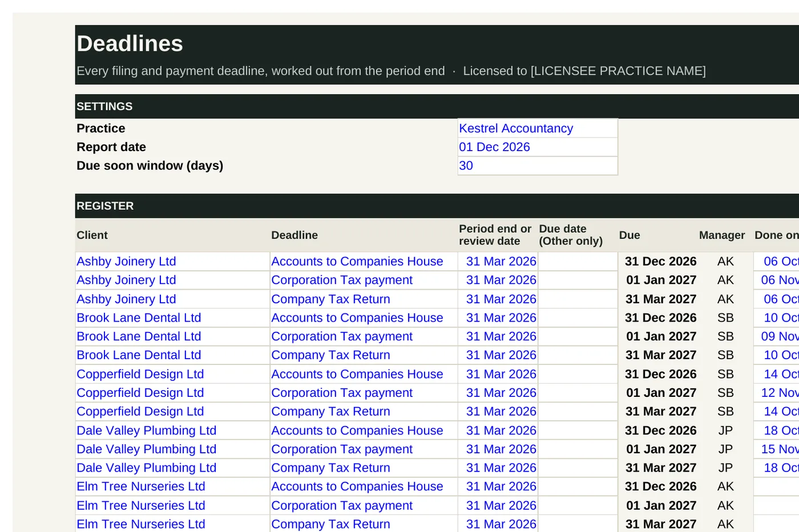Select the Manager column header
The height and width of the screenshot is (532, 799).
(x=722, y=235)
